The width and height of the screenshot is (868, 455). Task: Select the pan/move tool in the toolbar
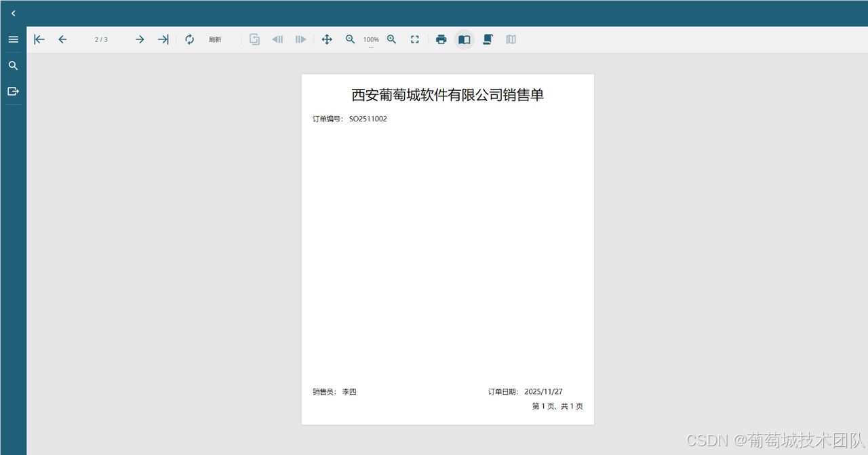327,39
